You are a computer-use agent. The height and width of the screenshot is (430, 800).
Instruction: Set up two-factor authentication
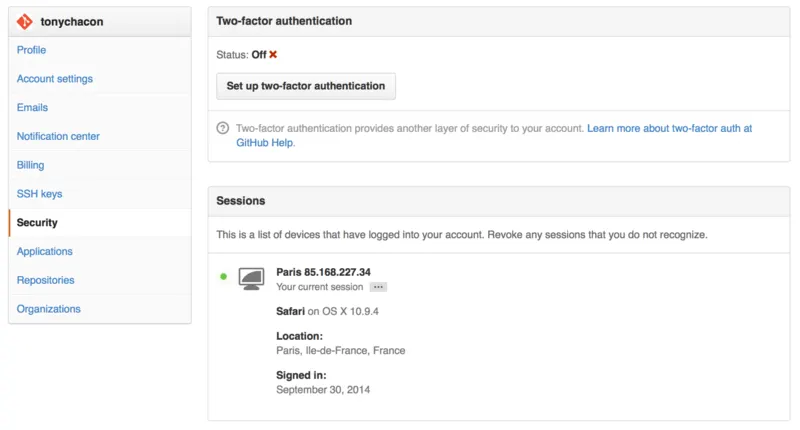coord(306,86)
